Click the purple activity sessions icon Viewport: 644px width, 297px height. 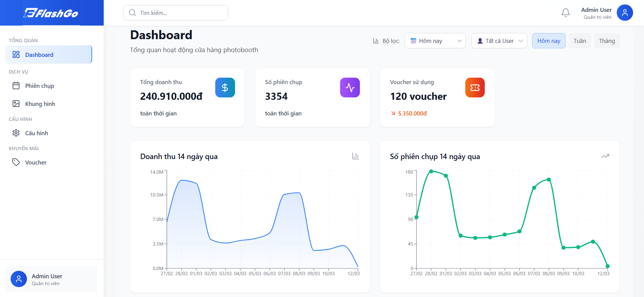coord(350,88)
